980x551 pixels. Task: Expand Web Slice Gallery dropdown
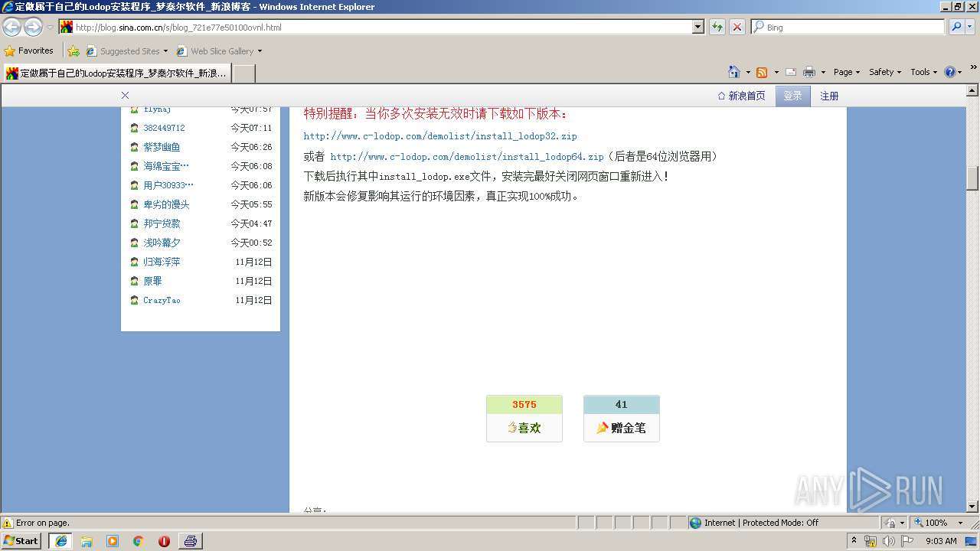tap(260, 51)
